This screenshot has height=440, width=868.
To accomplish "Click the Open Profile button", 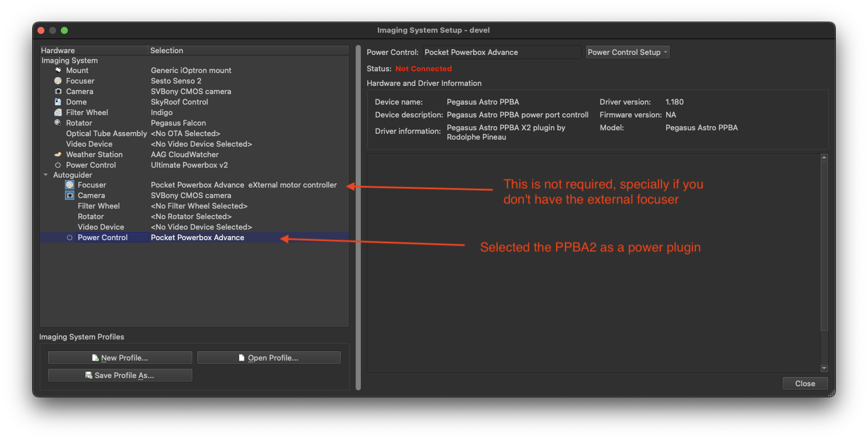I will click(x=269, y=358).
